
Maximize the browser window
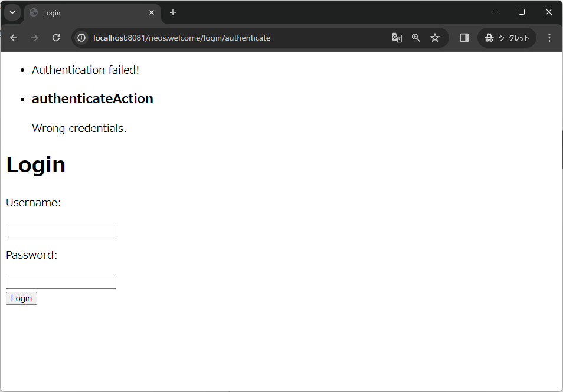pos(522,12)
